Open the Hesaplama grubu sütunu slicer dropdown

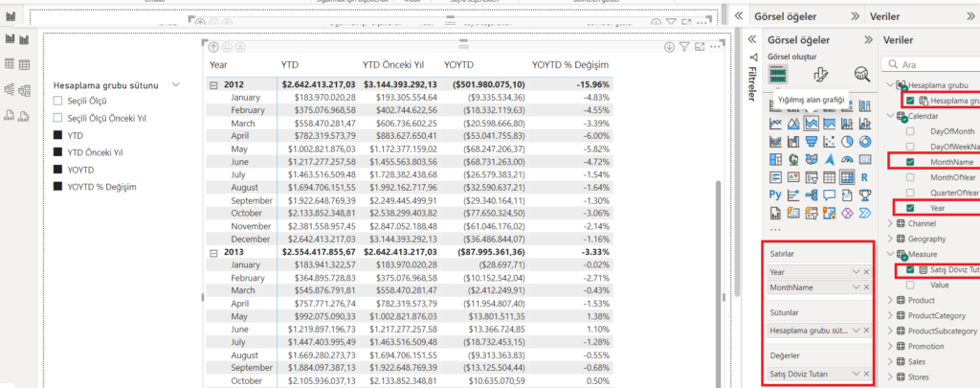(x=176, y=84)
